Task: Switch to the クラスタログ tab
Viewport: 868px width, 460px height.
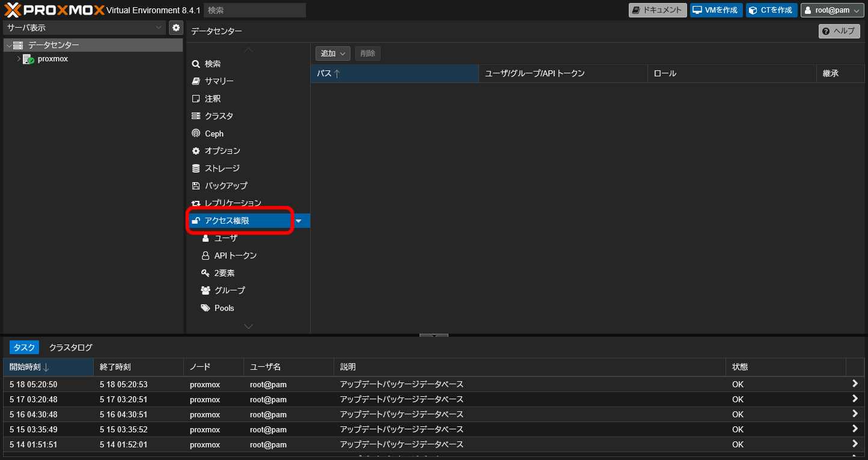Action: (71, 348)
